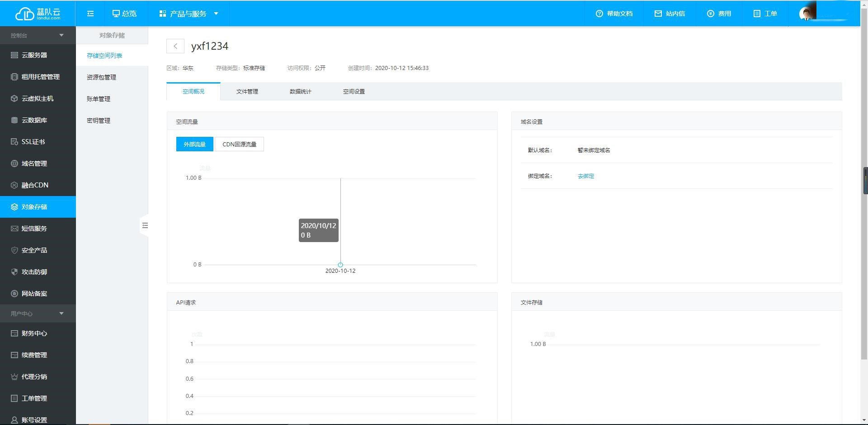
Task: Click the 云数据库 database icon
Action: (x=14, y=120)
